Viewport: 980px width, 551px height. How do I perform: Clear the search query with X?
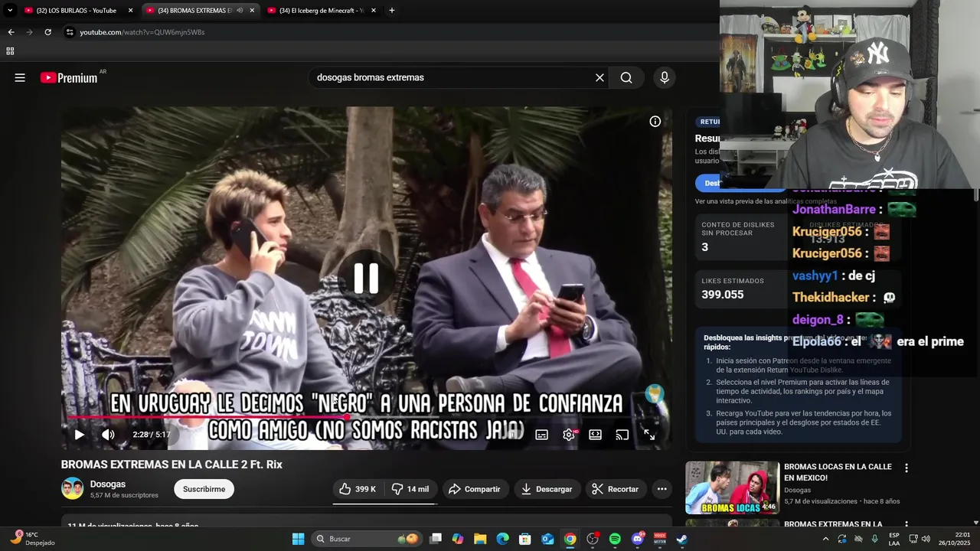599,77
